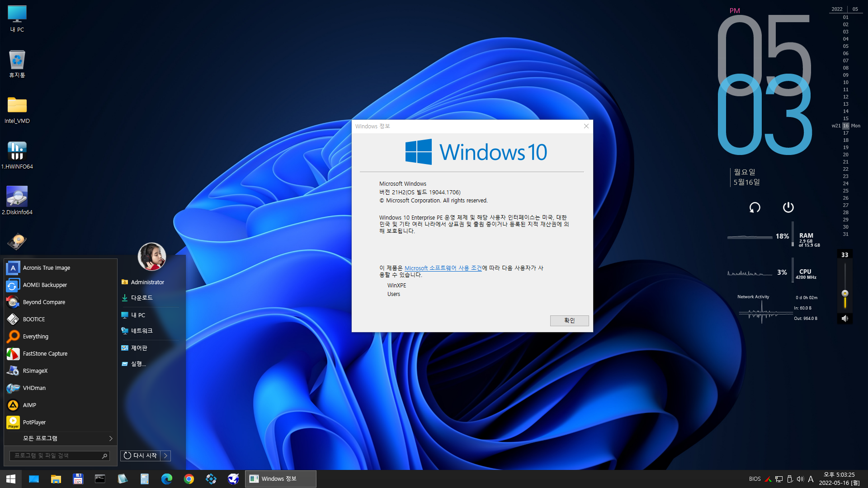The image size is (868, 488).
Task: Click the Windows Start button on taskbar
Action: 11,479
